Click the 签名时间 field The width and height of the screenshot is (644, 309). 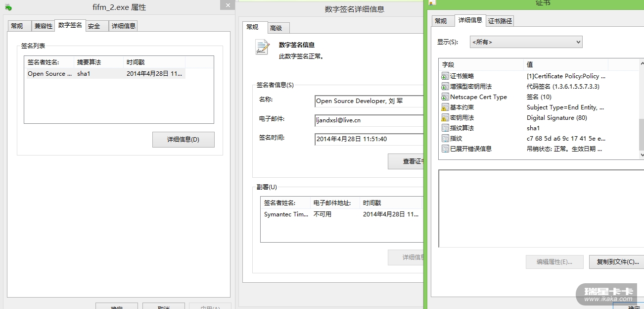tap(369, 139)
